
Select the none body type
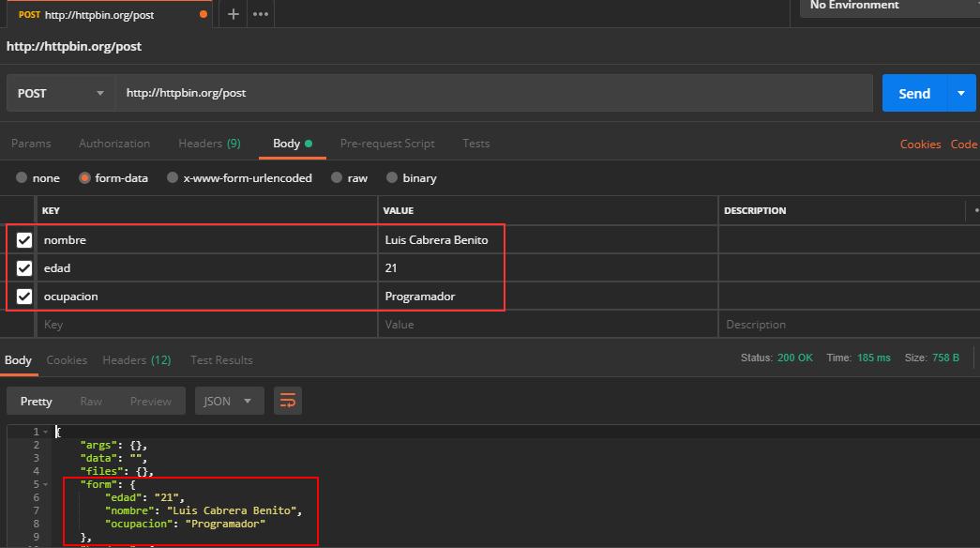point(22,177)
